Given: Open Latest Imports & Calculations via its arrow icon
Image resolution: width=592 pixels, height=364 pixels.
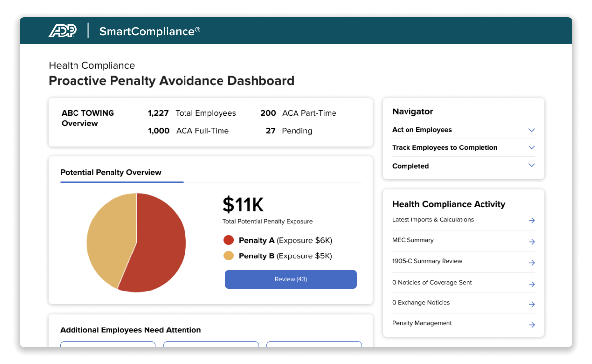Looking at the screenshot, I should coord(532,220).
